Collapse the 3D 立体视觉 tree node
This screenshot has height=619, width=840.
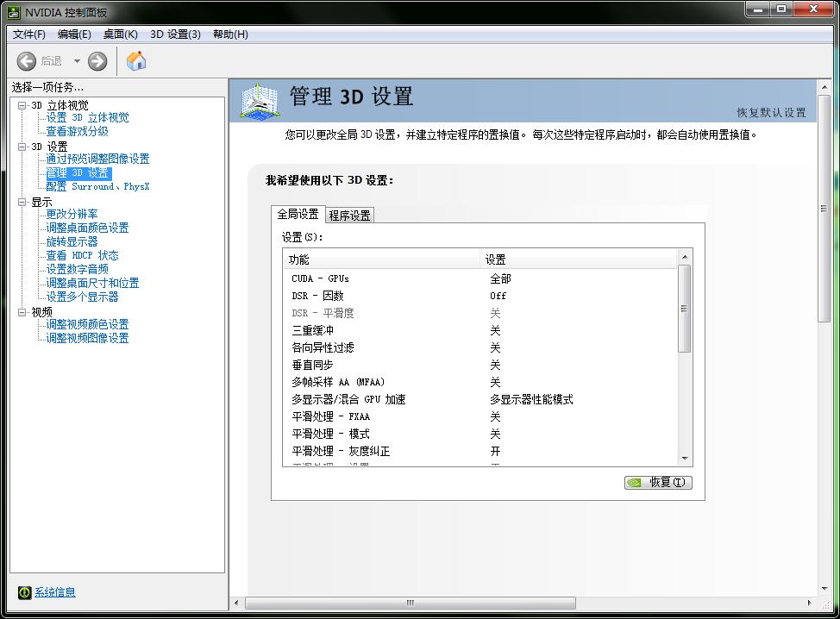(x=22, y=105)
